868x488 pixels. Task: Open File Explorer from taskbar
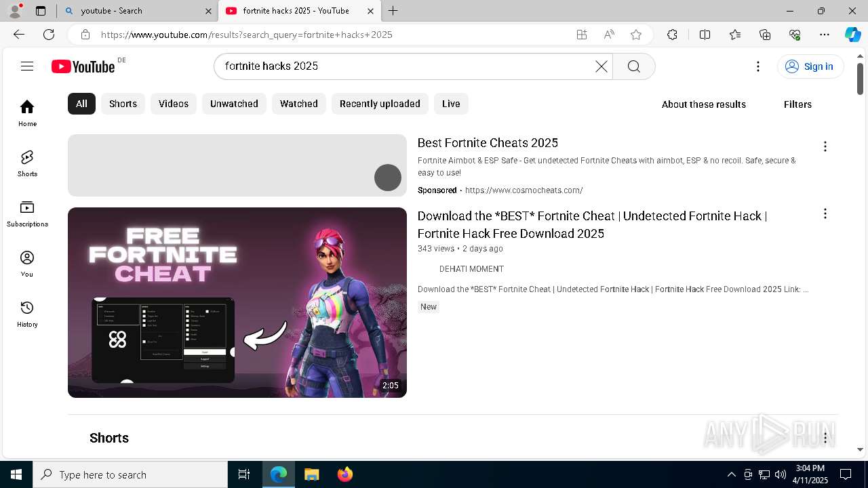pyautogui.click(x=311, y=474)
